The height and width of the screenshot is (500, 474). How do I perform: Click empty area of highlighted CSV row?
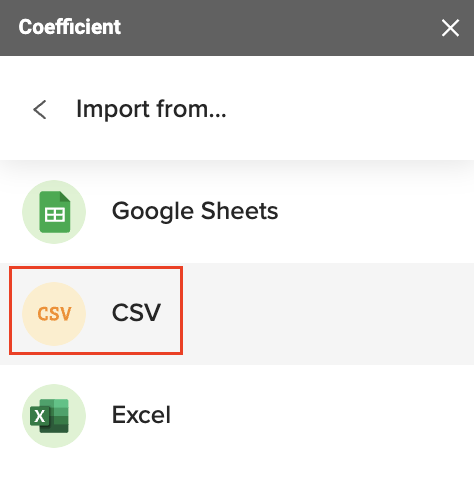(327, 314)
